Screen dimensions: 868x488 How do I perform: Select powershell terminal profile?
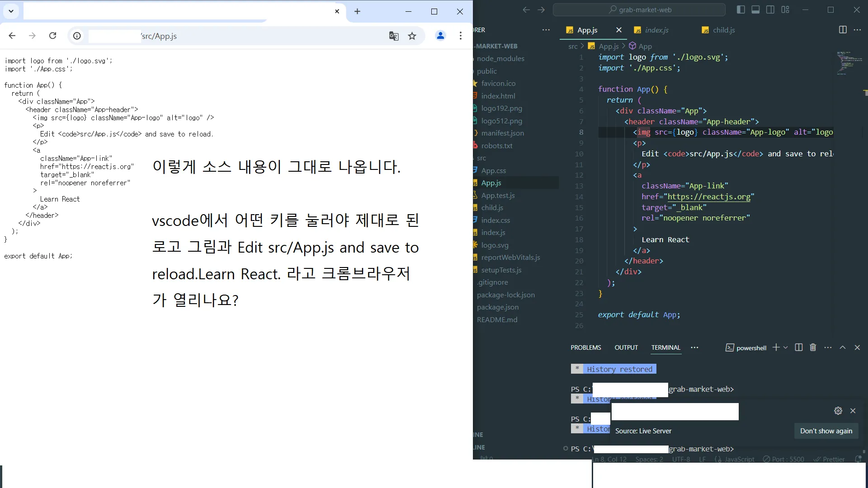pyautogui.click(x=746, y=347)
